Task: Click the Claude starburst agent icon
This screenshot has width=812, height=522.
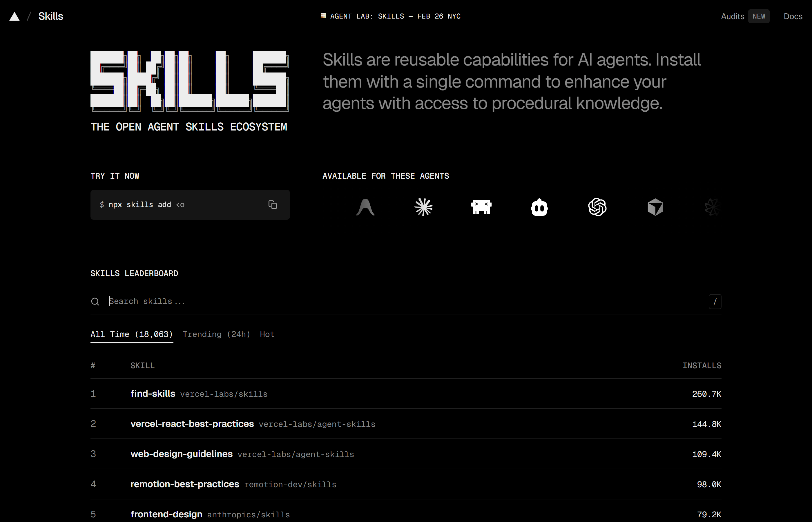Action: click(x=423, y=207)
